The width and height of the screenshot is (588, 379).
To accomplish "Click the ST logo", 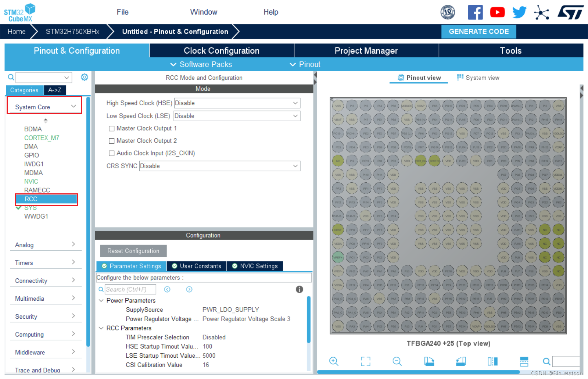I will [x=571, y=12].
